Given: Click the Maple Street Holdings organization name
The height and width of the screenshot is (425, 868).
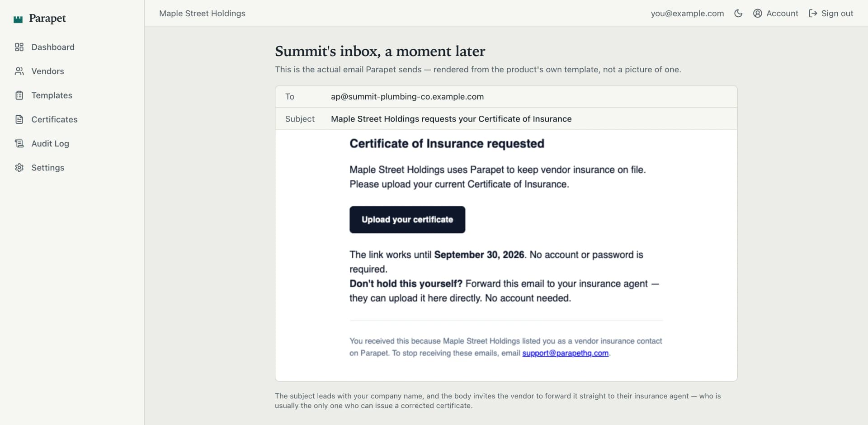Looking at the screenshot, I should tap(202, 14).
